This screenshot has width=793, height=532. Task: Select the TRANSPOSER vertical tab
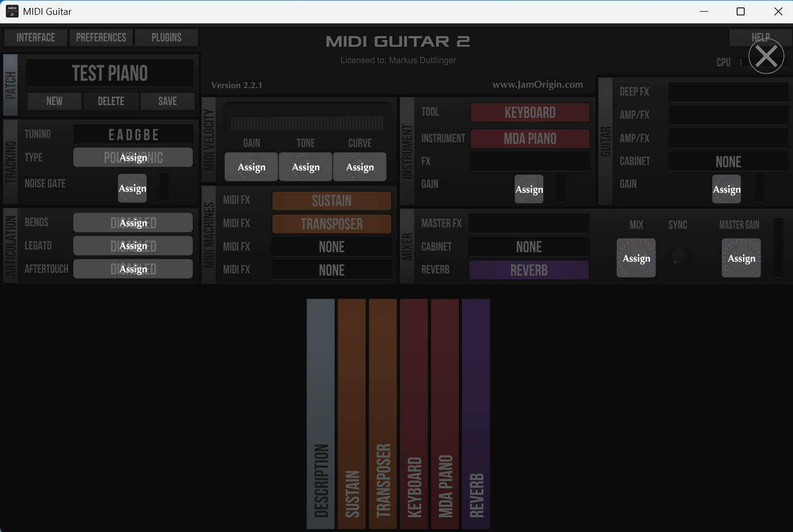click(x=383, y=414)
